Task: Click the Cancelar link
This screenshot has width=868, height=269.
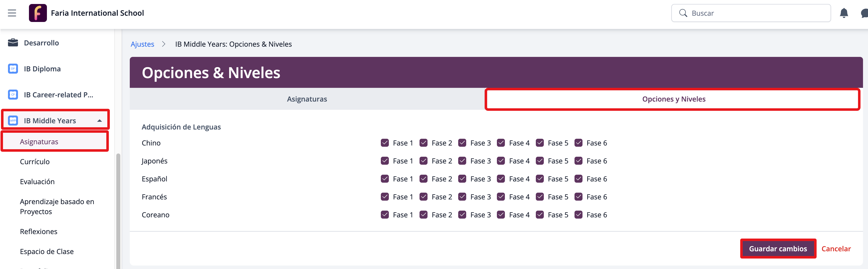Action: [836, 249]
